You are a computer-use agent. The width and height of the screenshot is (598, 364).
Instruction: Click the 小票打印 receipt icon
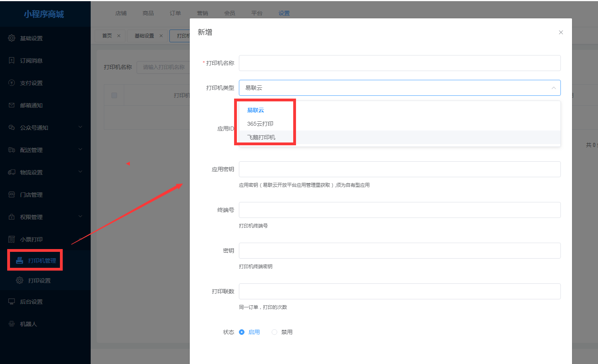(x=12, y=239)
